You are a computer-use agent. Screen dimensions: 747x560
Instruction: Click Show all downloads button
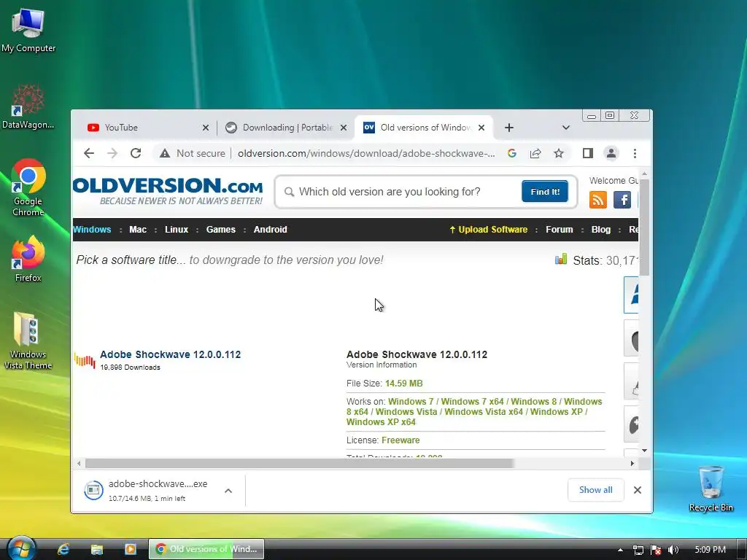[x=595, y=490]
